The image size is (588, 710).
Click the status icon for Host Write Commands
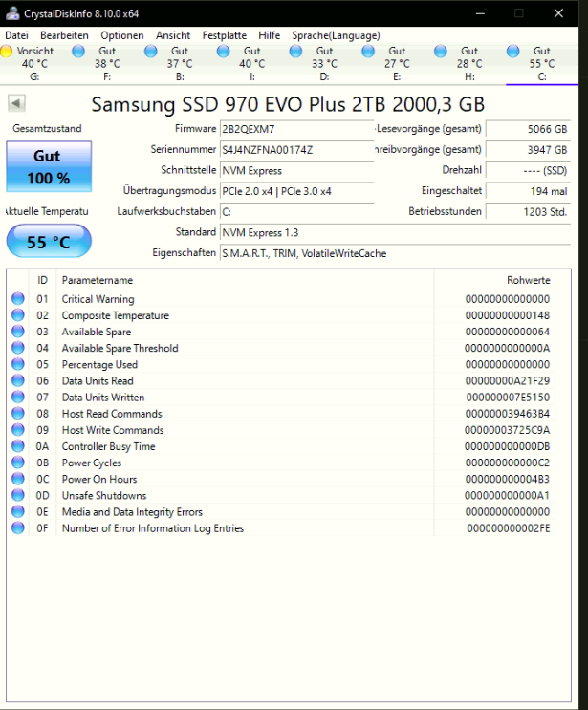17,430
